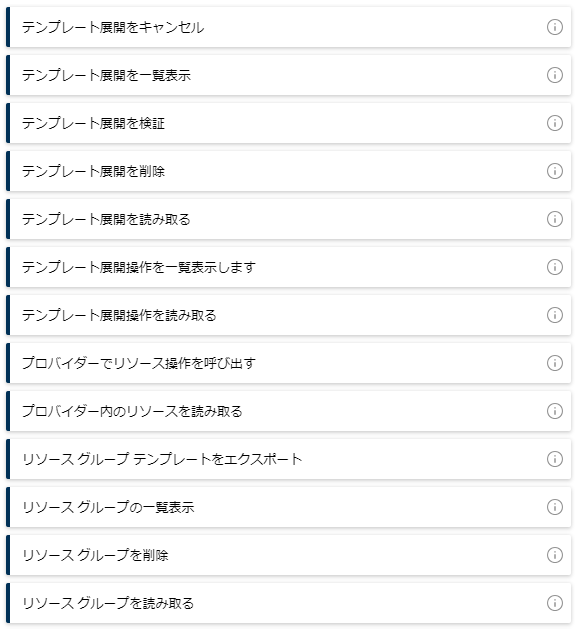
Task: Show info for テンプレート展開操作を一覧表示します
Action: 555,267
